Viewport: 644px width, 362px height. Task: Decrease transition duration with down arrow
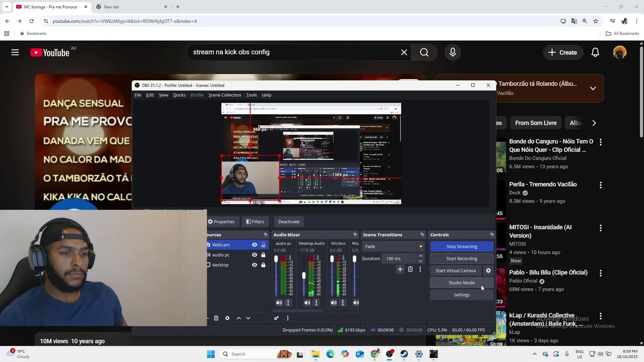[x=421, y=261]
